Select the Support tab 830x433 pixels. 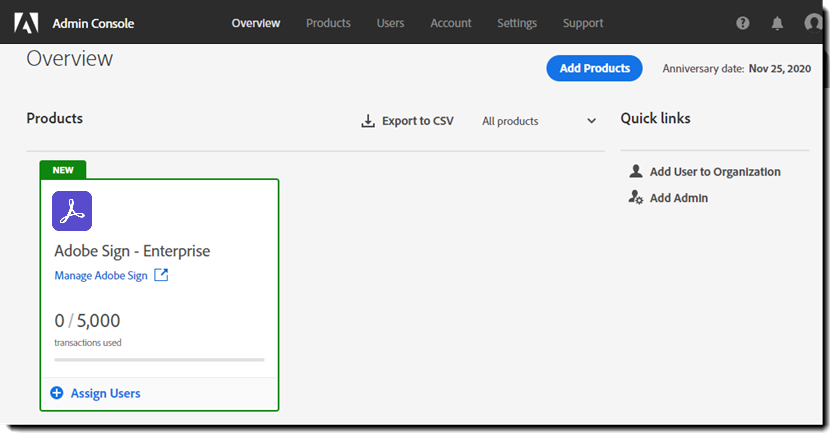pos(583,23)
